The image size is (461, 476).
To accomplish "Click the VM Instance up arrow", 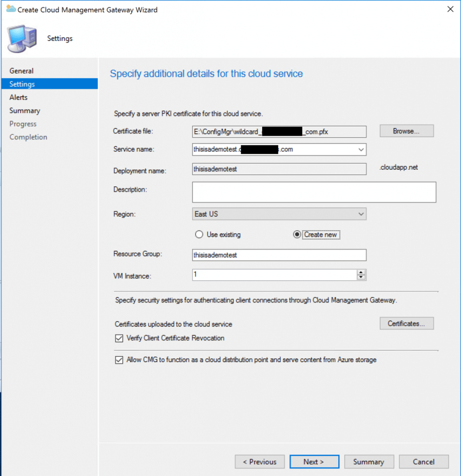I will point(361,272).
